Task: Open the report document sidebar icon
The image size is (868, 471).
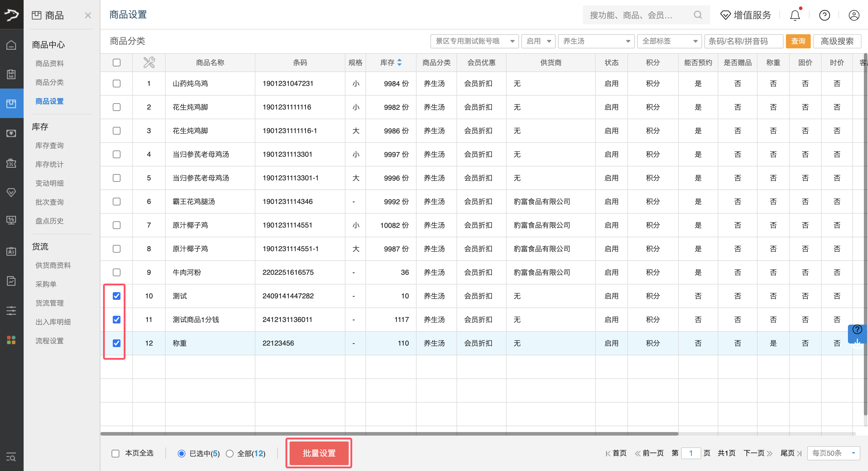Action: 12,281
